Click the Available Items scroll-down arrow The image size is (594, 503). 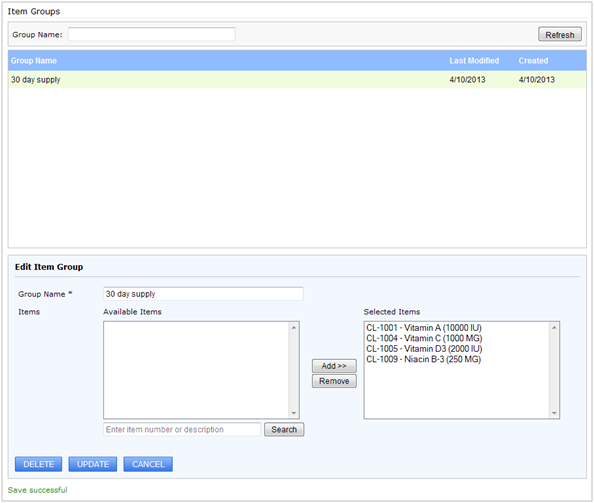(294, 413)
